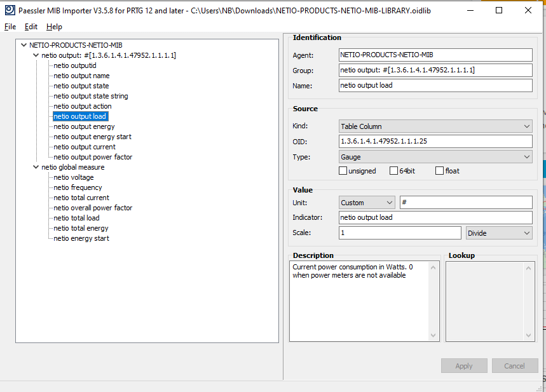Click the Apply button
546x392 pixels.
pos(464,365)
